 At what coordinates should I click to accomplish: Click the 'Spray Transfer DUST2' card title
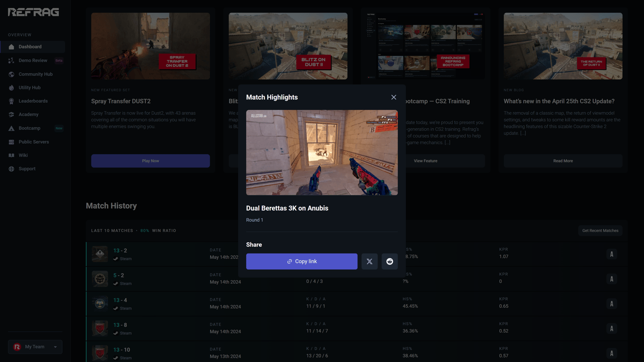point(121,101)
